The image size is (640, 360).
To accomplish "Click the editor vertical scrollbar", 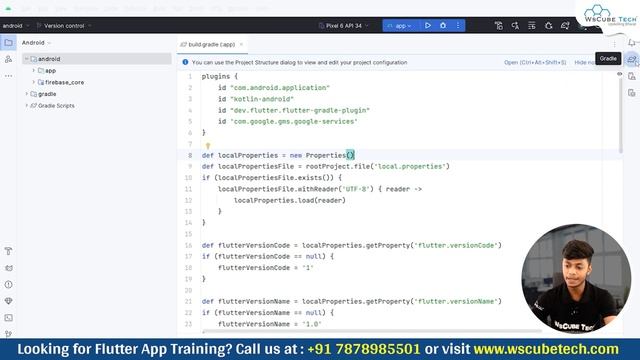I will point(621,116).
